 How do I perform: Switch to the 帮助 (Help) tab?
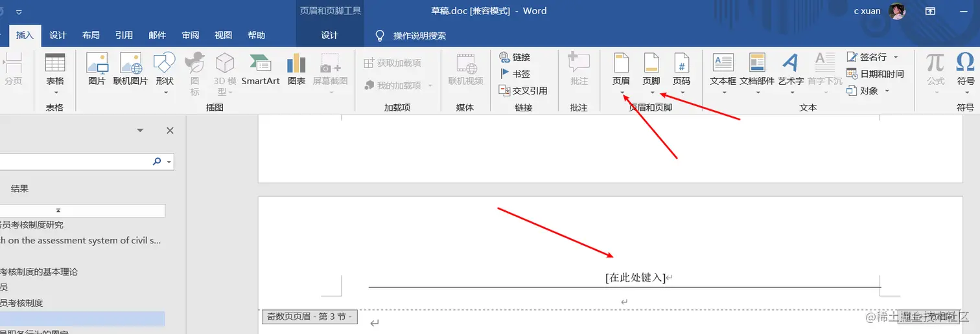click(256, 36)
